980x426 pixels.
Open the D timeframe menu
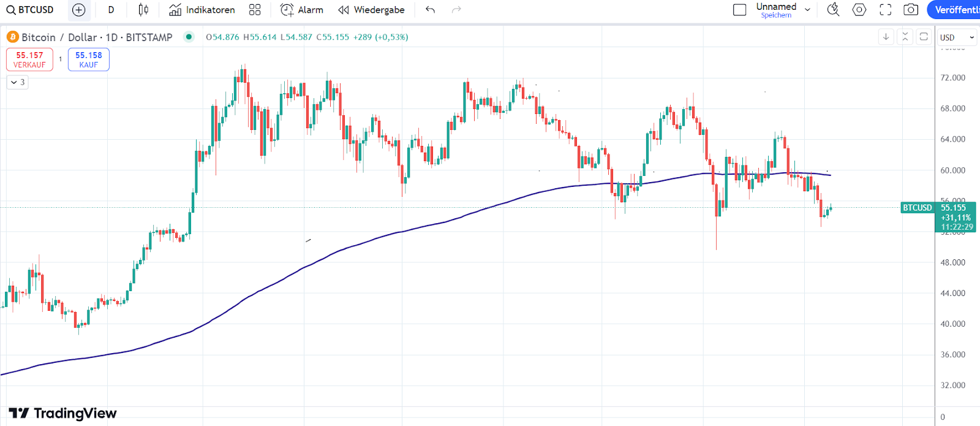pos(111,10)
